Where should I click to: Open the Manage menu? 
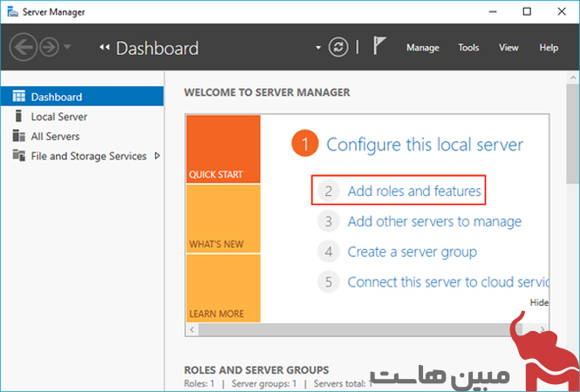click(x=423, y=48)
